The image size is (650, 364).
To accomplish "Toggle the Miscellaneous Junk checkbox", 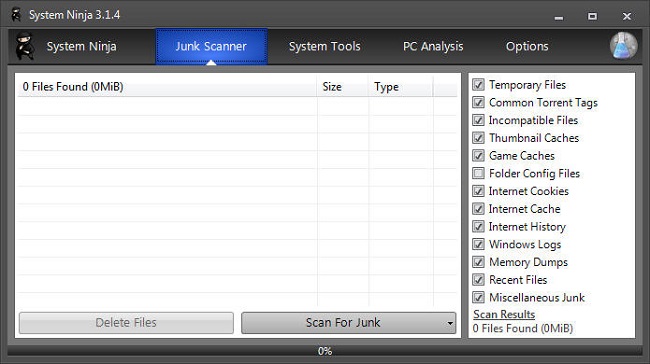I will (x=478, y=297).
